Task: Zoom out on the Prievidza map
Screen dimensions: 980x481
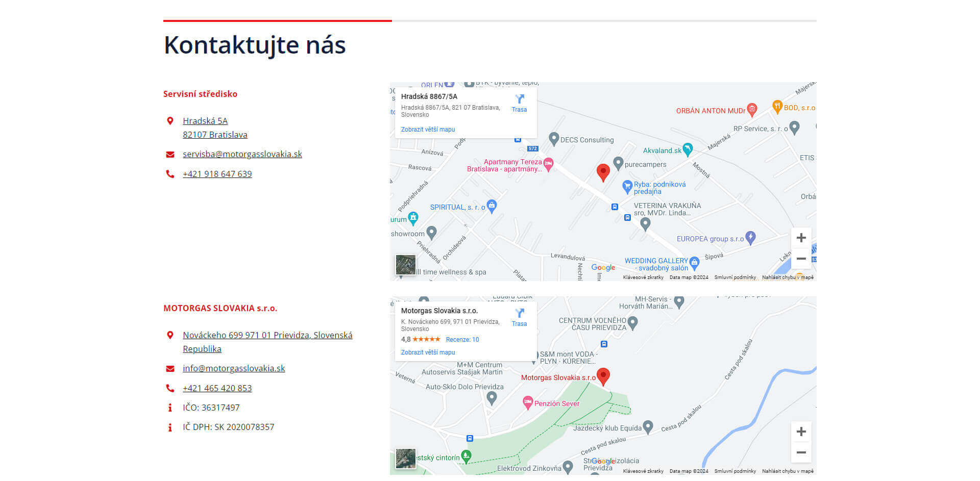Action: (x=801, y=452)
